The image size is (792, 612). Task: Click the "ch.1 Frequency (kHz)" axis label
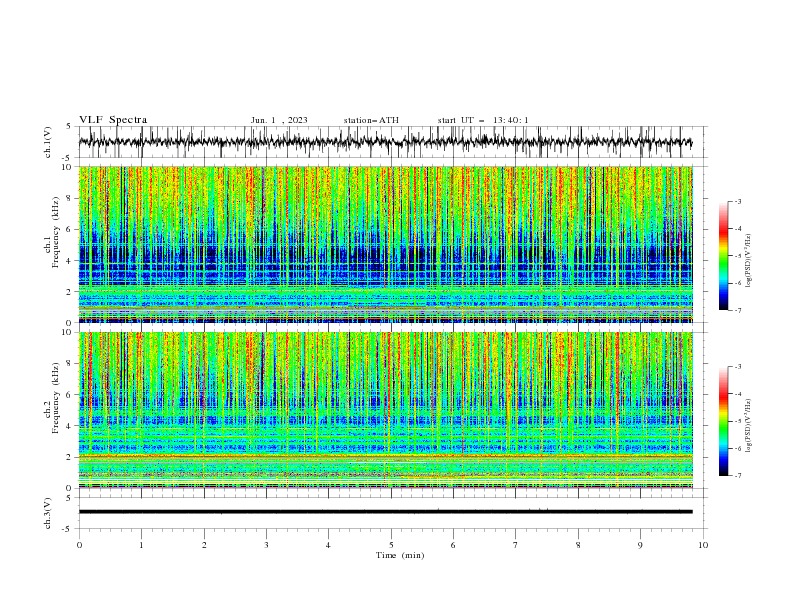(x=52, y=231)
